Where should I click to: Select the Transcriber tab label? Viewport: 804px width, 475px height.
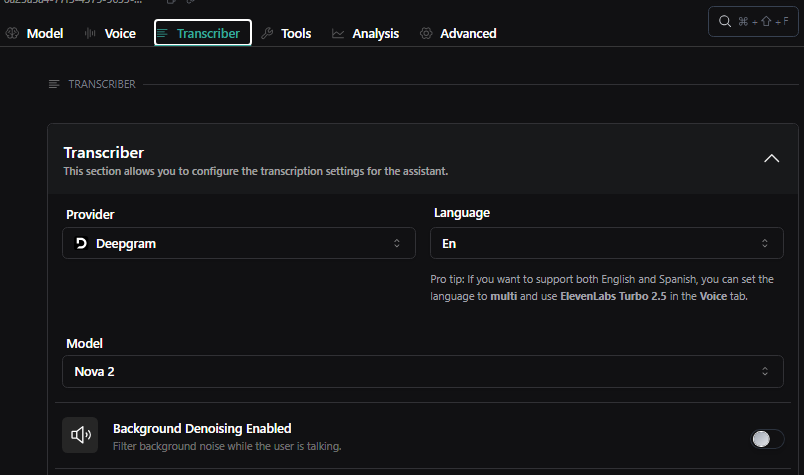pos(208,33)
